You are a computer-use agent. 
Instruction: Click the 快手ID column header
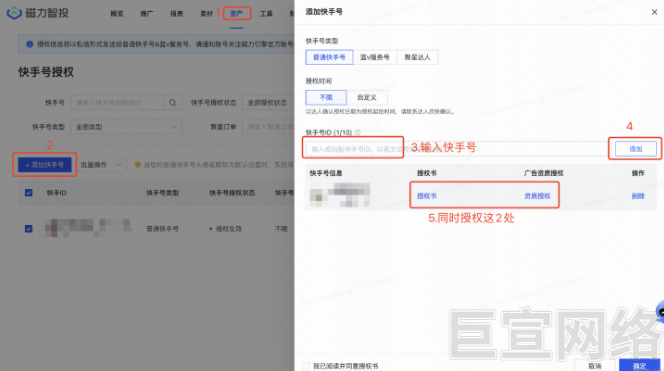click(56, 193)
